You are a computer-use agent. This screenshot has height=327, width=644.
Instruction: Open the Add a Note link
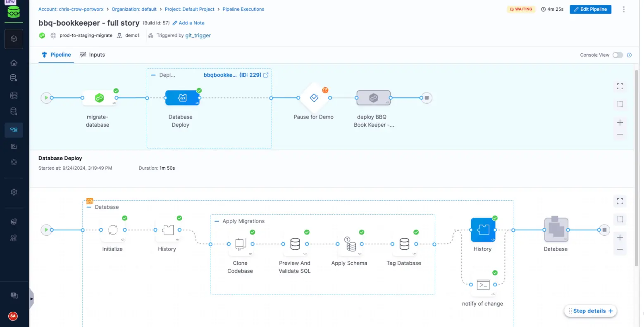(188, 23)
